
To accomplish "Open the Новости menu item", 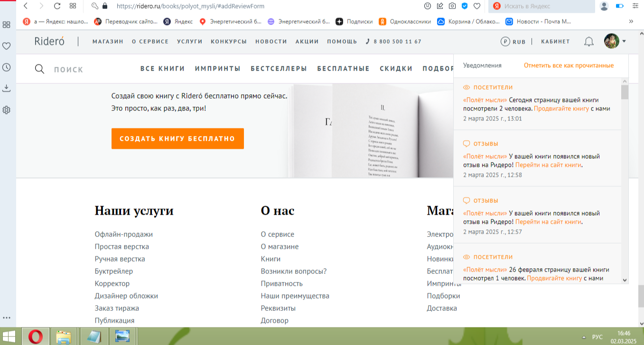I will [271, 42].
